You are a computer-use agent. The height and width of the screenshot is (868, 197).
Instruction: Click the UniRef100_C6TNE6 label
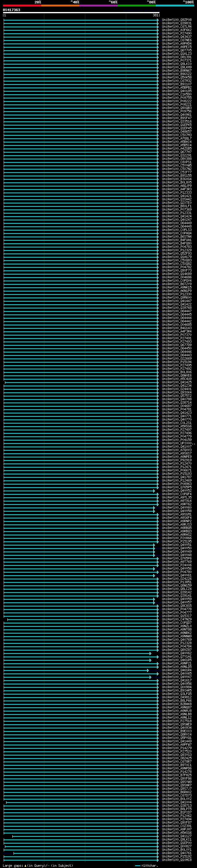coord(176,40)
